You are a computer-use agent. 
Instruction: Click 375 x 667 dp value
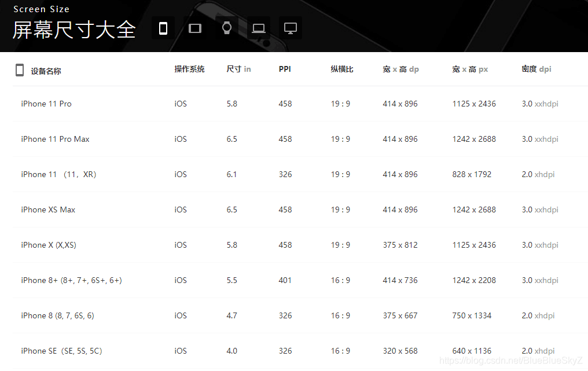pyautogui.click(x=400, y=315)
